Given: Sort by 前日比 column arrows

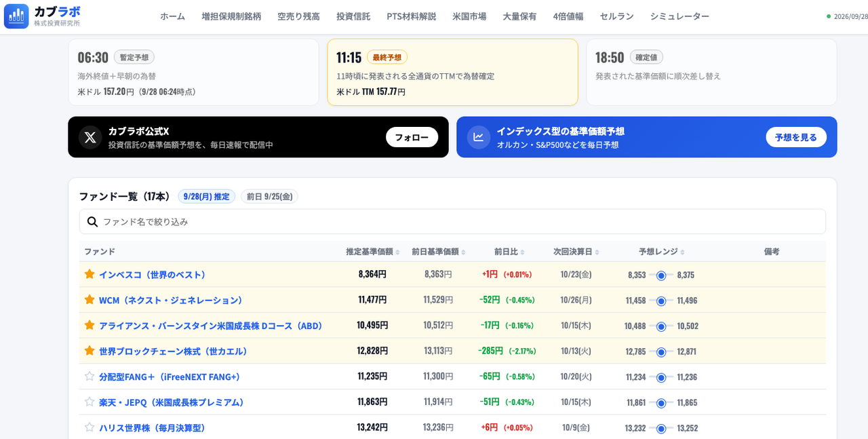Looking at the screenshot, I should coord(522,252).
